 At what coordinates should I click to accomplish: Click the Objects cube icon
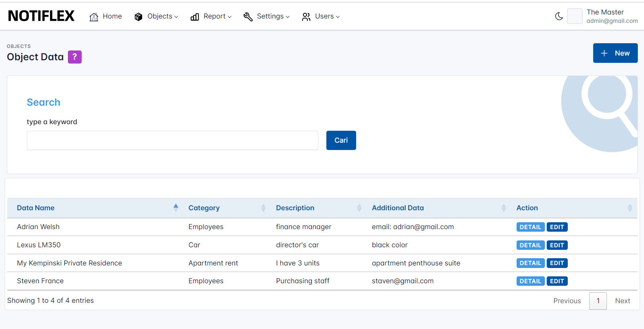click(138, 17)
